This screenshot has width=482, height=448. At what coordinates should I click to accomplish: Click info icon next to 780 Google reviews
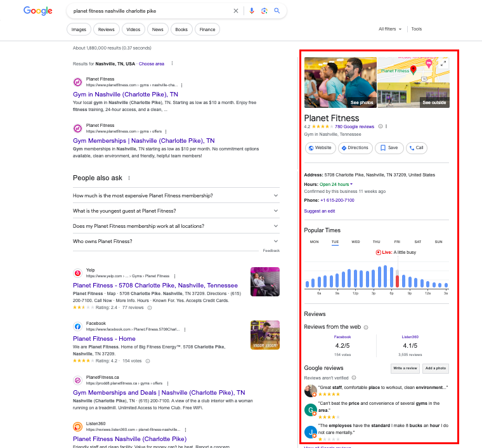pyautogui.click(x=381, y=126)
